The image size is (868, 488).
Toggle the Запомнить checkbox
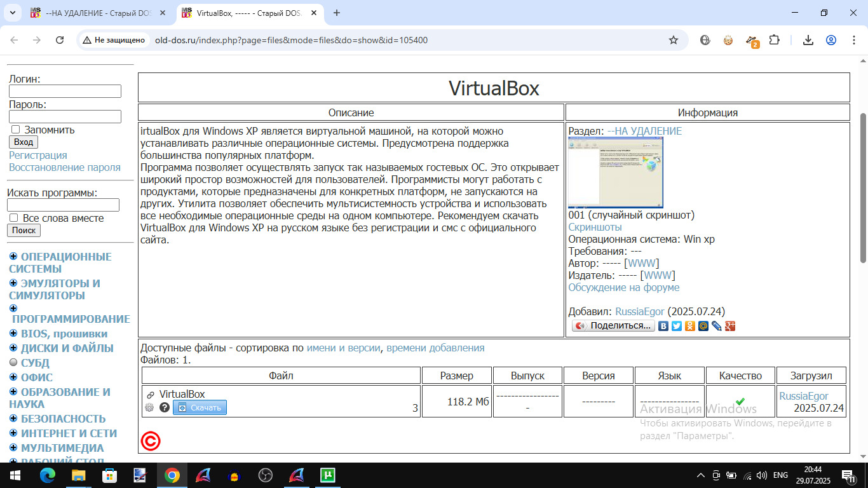click(16, 130)
